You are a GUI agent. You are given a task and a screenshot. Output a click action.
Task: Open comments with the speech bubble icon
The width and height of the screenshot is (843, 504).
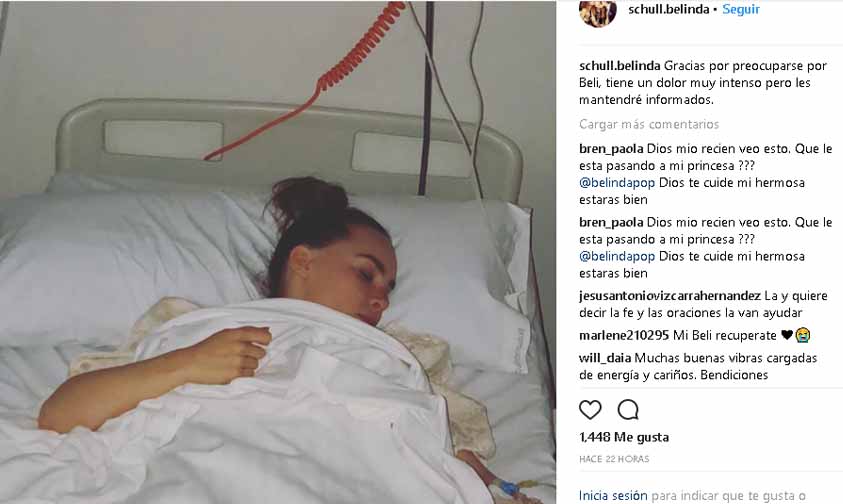coord(628,410)
